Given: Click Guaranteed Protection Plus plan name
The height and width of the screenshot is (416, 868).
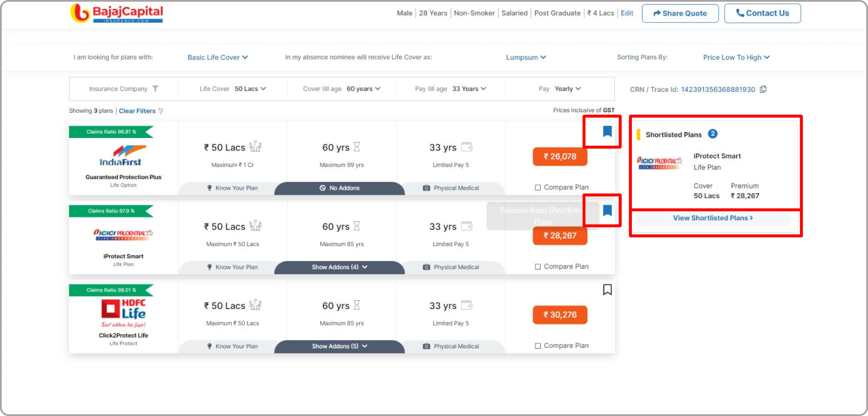Looking at the screenshot, I should point(123,177).
